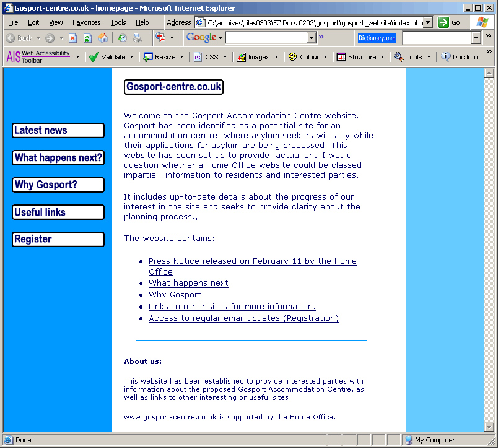Click the Windows flag logo
The image size is (498, 448).
click(x=482, y=22)
